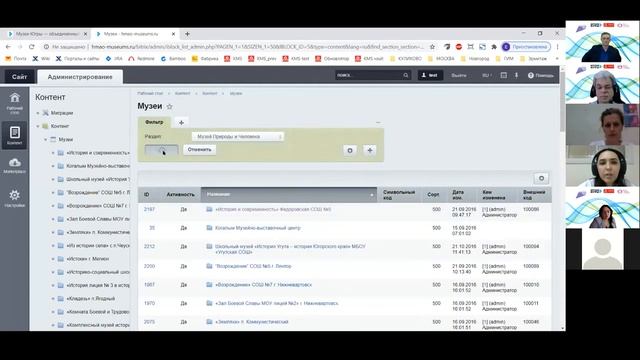
Task: Open the Bamboo bookmark
Action: coord(173,59)
